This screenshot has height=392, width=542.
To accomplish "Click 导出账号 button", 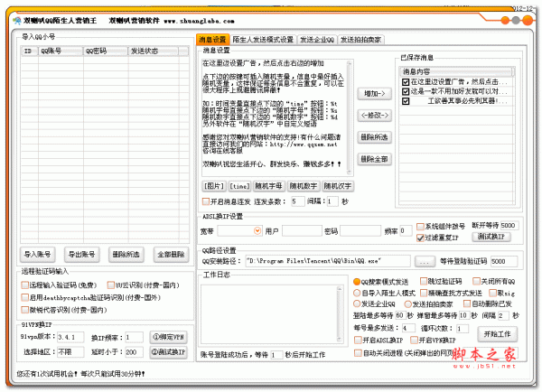I will [x=82, y=255].
